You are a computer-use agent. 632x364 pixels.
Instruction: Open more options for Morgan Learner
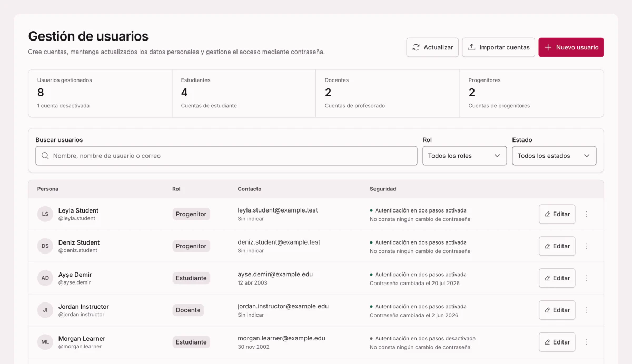[x=587, y=342]
